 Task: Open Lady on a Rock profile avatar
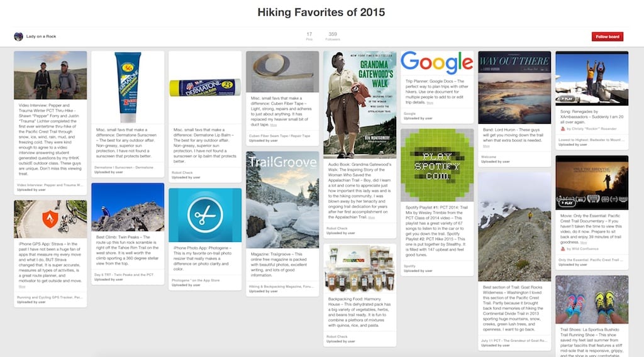[x=18, y=36]
